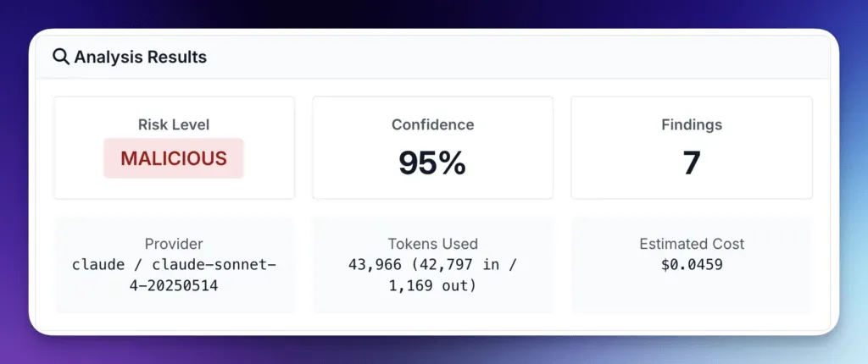
Task: Click the 1,169 out tokens line
Action: [x=432, y=286]
